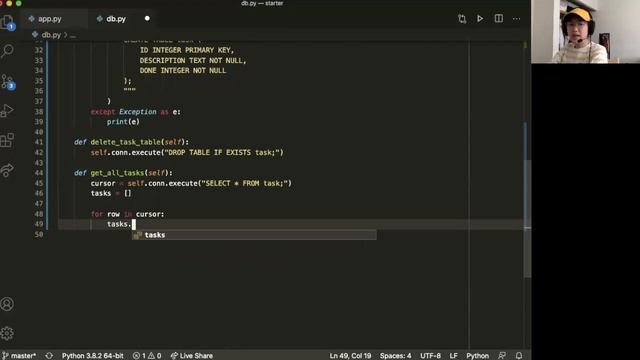Open the Run and Debug view
The image size is (640, 360).
click(x=7, y=111)
